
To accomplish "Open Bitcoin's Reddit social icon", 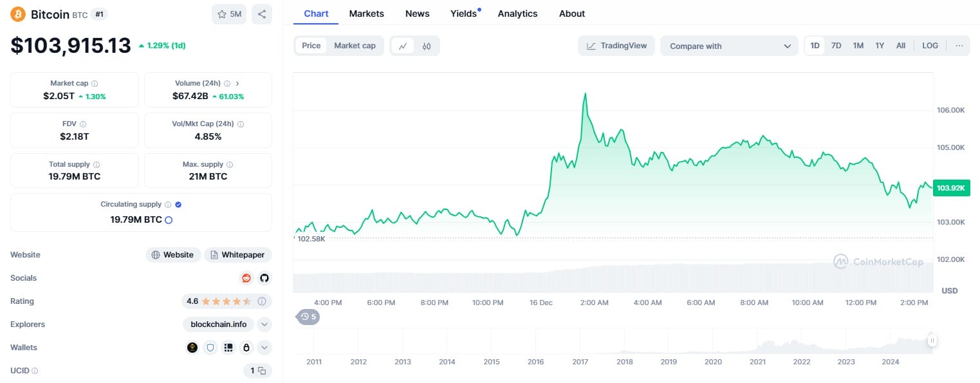I will tap(246, 278).
